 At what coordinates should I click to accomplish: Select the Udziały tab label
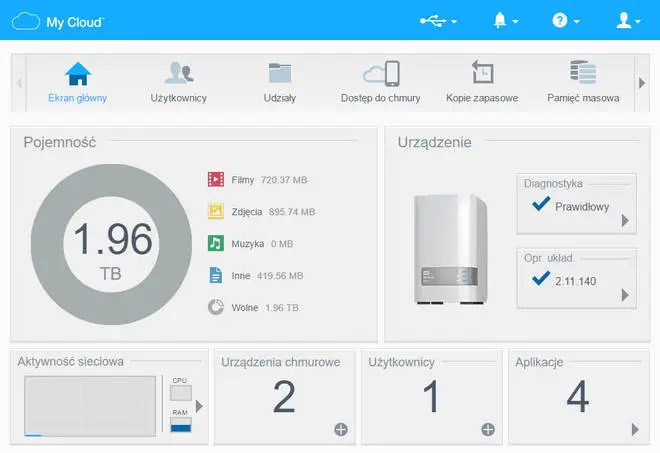point(280,98)
